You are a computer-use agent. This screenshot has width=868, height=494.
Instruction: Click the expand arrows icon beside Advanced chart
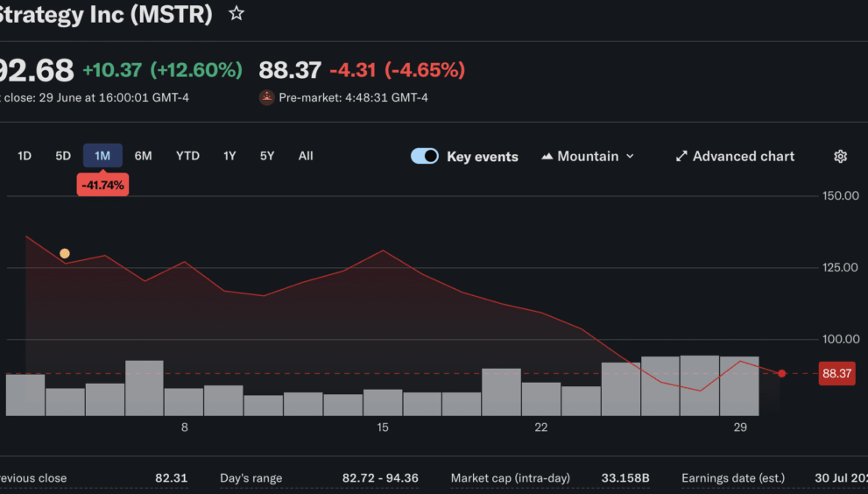pyautogui.click(x=681, y=156)
